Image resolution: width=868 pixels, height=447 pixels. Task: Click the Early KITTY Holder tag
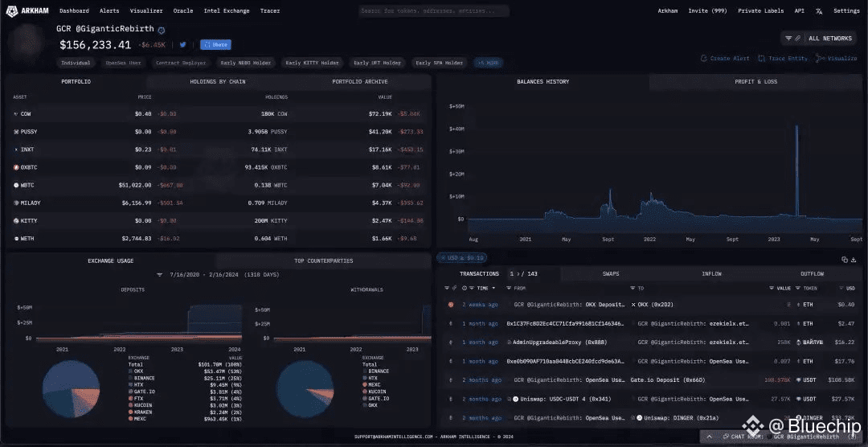pos(312,64)
